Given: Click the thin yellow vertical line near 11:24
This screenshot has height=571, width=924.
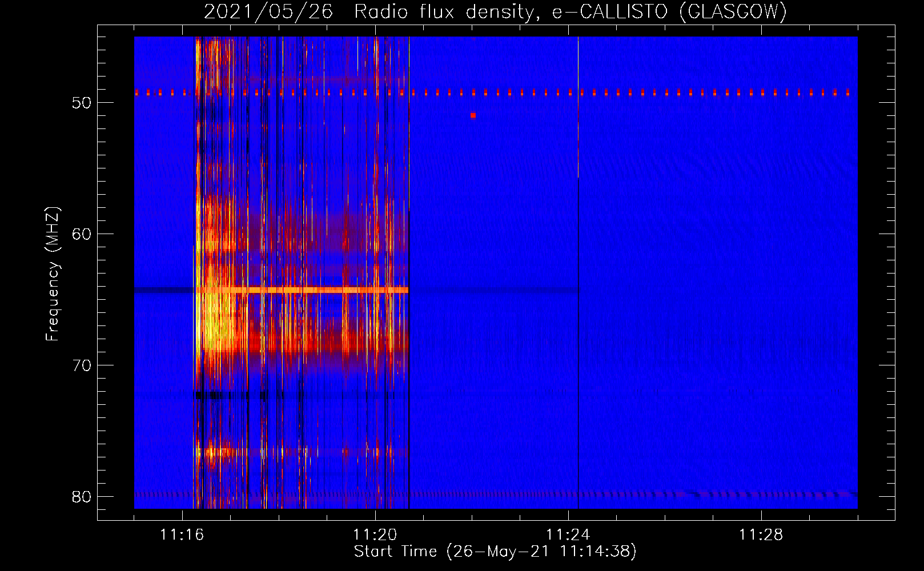Looking at the screenshot, I should tap(578, 107).
